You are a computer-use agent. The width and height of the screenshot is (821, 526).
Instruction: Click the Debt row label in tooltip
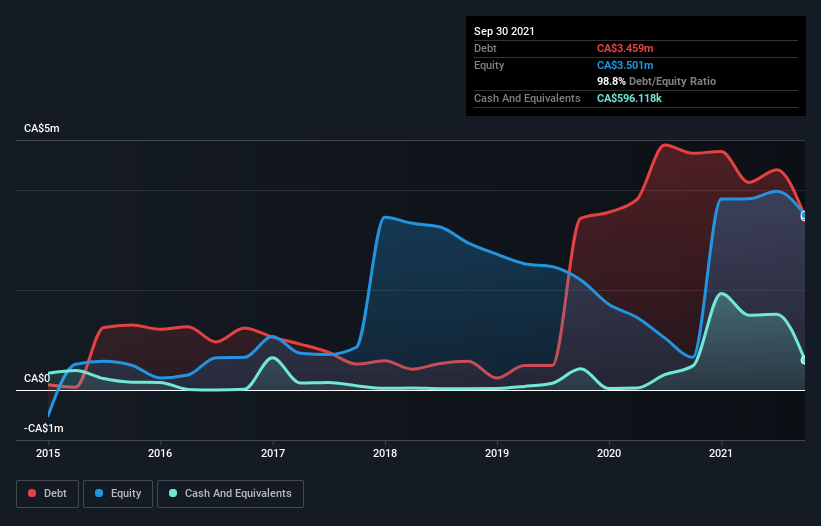485,49
